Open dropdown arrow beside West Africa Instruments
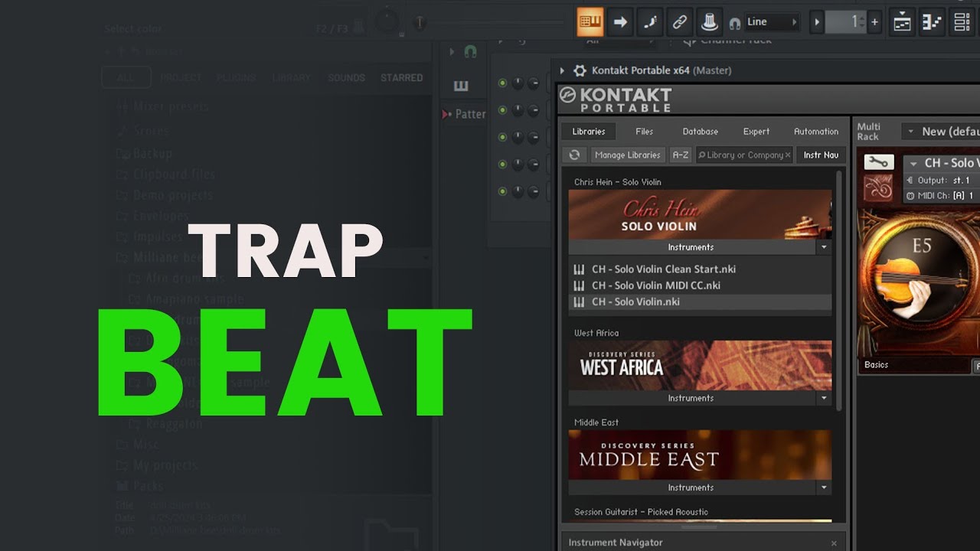This screenshot has width=980, height=551. 825,398
